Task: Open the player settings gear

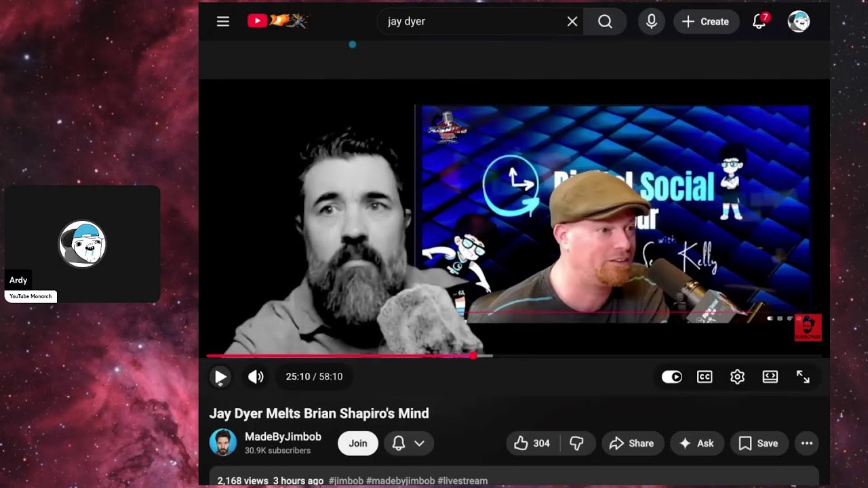Action: (x=737, y=377)
